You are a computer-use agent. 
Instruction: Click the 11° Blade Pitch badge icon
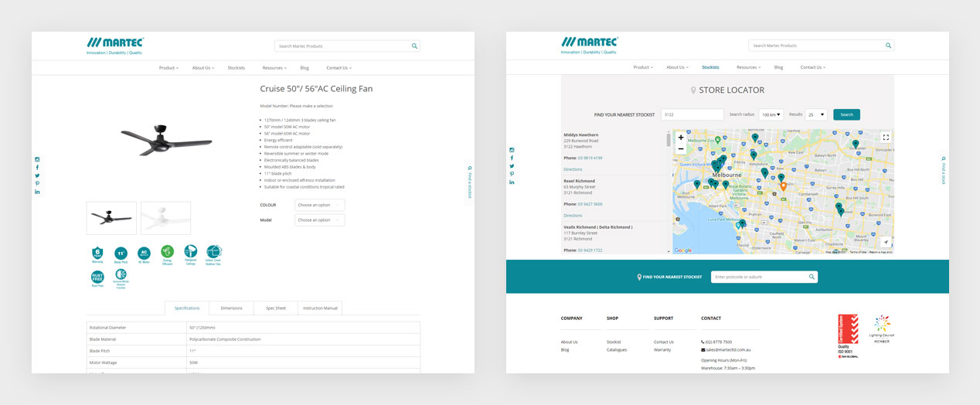pyautogui.click(x=121, y=253)
